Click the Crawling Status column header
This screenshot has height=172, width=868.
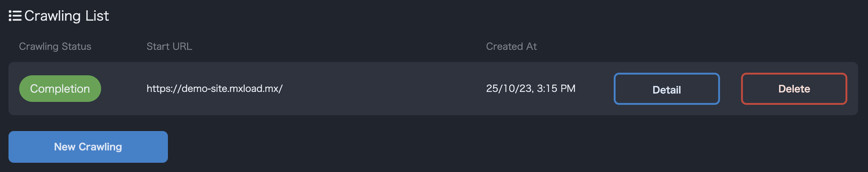coord(55,47)
